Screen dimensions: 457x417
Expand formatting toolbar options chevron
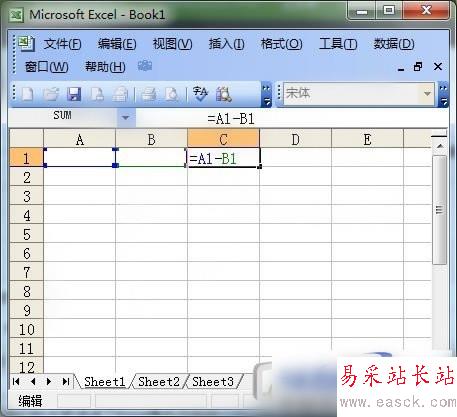tap(443, 95)
